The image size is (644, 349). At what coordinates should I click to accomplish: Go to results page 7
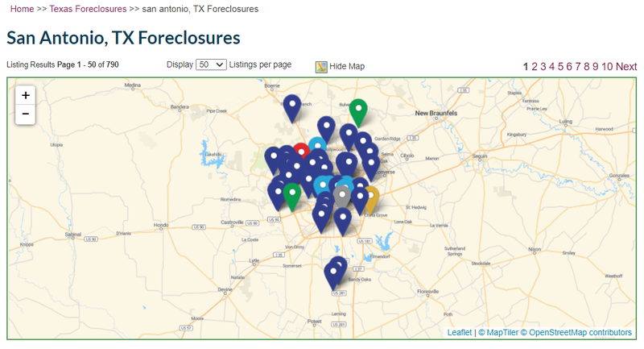click(578, 67)
